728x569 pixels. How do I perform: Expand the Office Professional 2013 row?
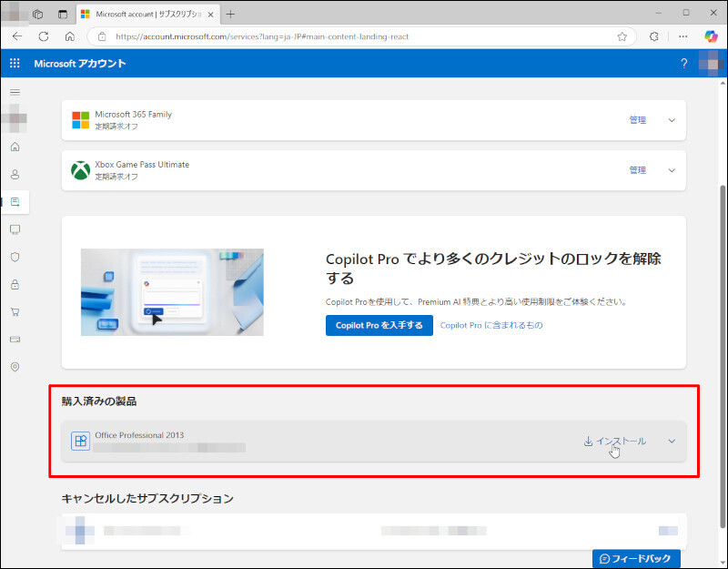click(x=672, y=442)
